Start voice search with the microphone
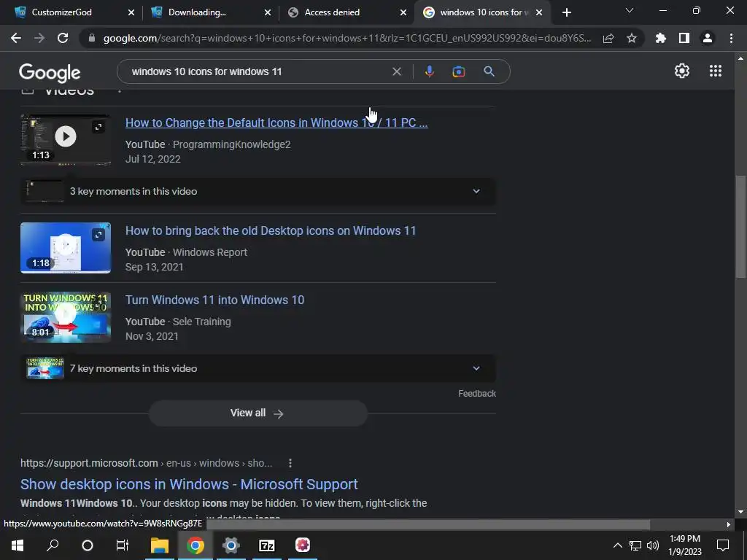Image resolution: width=747 pixels, height=560 pixels. click(x=429, y=71)
